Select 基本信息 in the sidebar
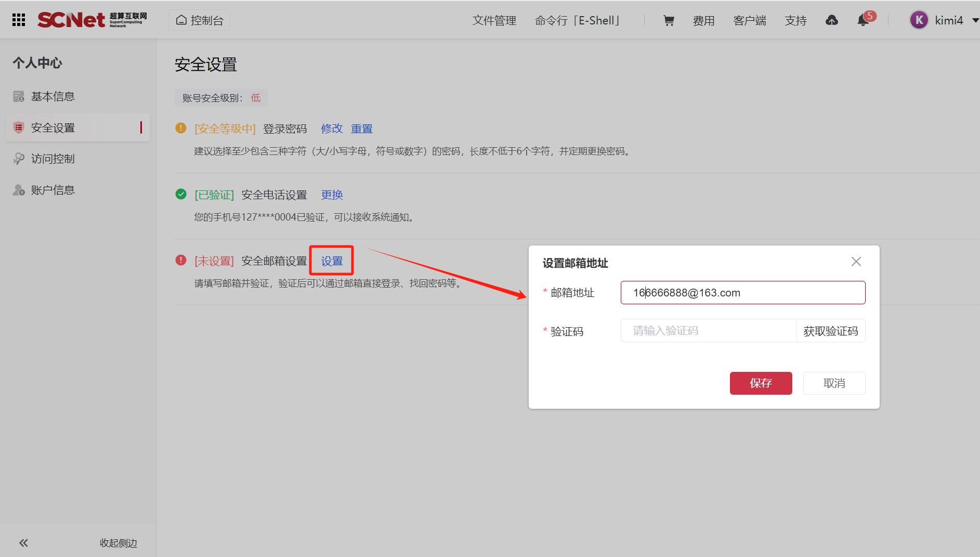This screenshot has width=980, height=557. (53, 96)
